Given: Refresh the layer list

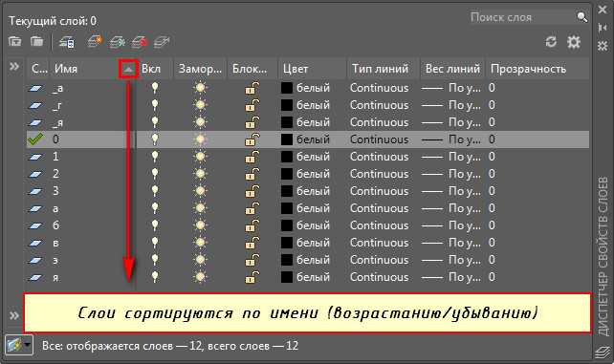Looking at the screenshot, I should (551, 42).
